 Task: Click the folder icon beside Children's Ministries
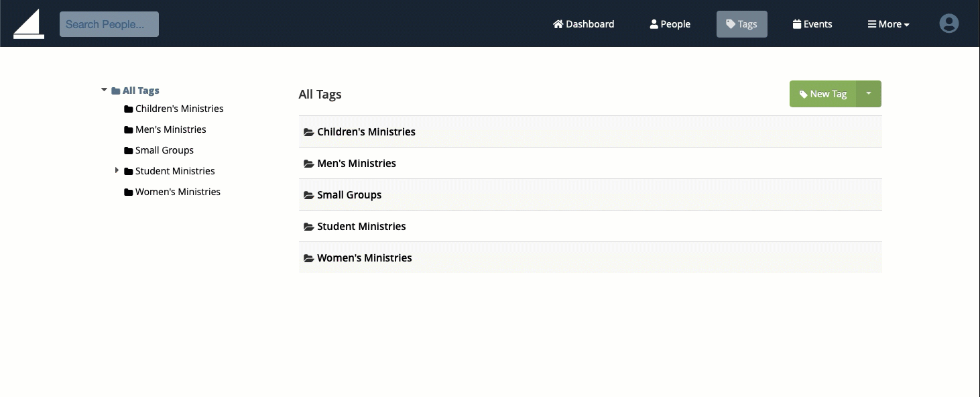click(x=128, y=108)
